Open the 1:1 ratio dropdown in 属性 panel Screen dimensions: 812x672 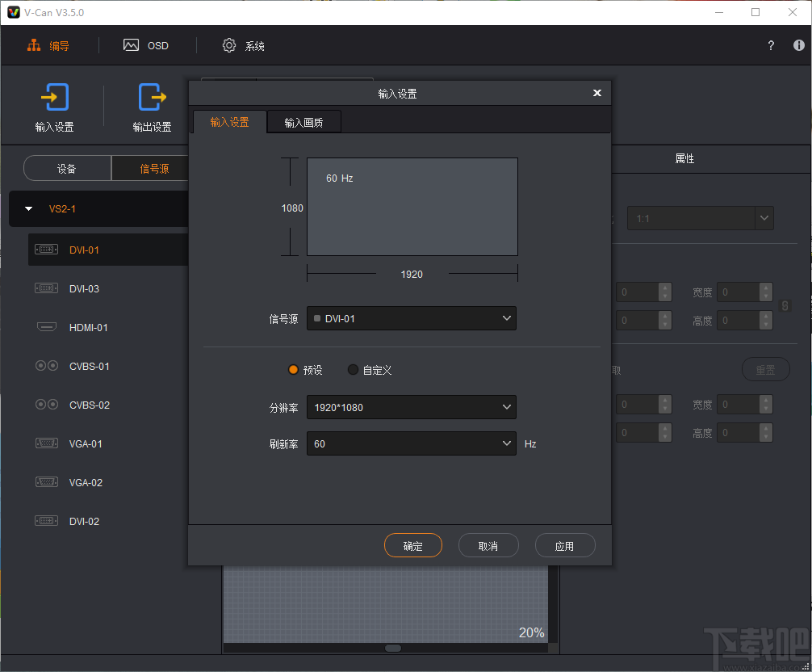[701, 219]
